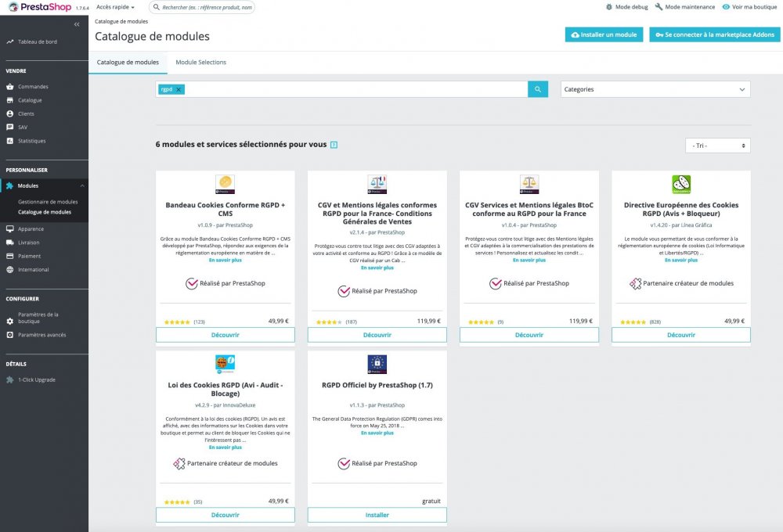Viewport: 783px width, 532px height.
Task: Open Directive Européenne des Cookies module logo
Action: 681,184
